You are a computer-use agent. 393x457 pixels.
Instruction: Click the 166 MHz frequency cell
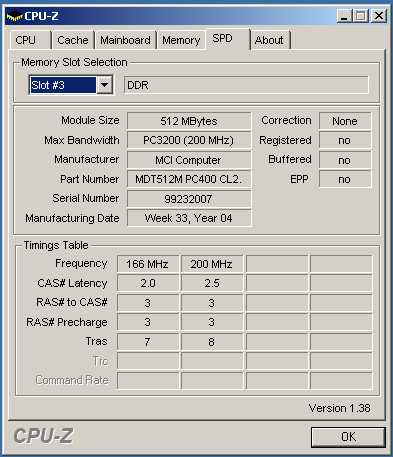(x=147, y=264)
